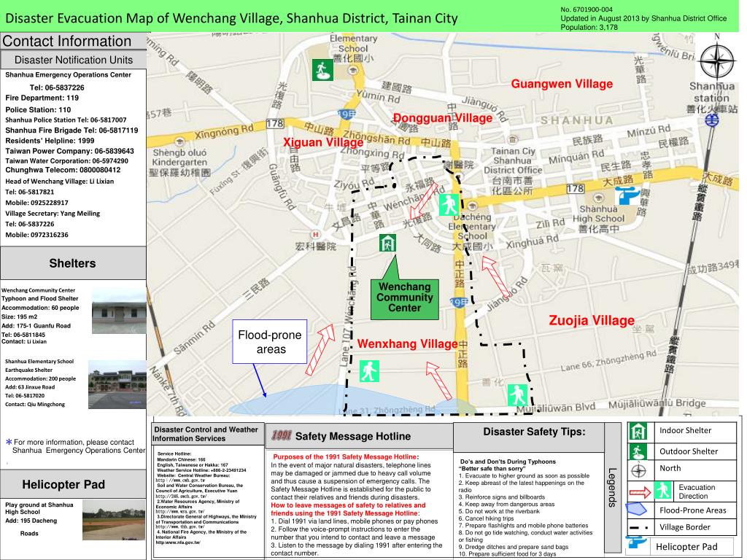Image resolution: width=747 pixels, height=560 pixels.
Task: Click the Guangwen Village label
Action: pyautogui.click(x=562, y=84)
